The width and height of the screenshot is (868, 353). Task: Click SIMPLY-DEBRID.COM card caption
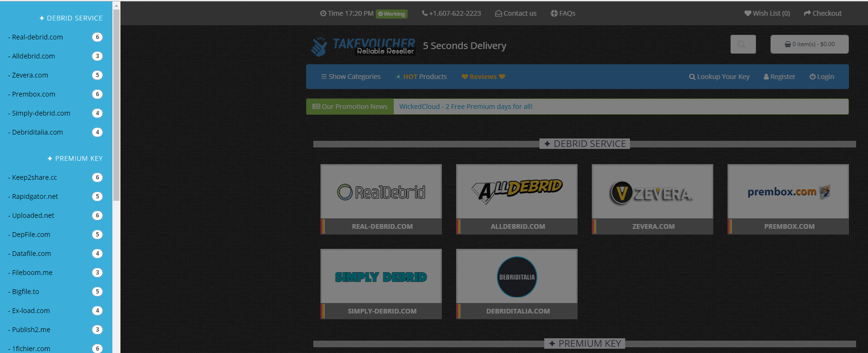click(x=382, y=311)
